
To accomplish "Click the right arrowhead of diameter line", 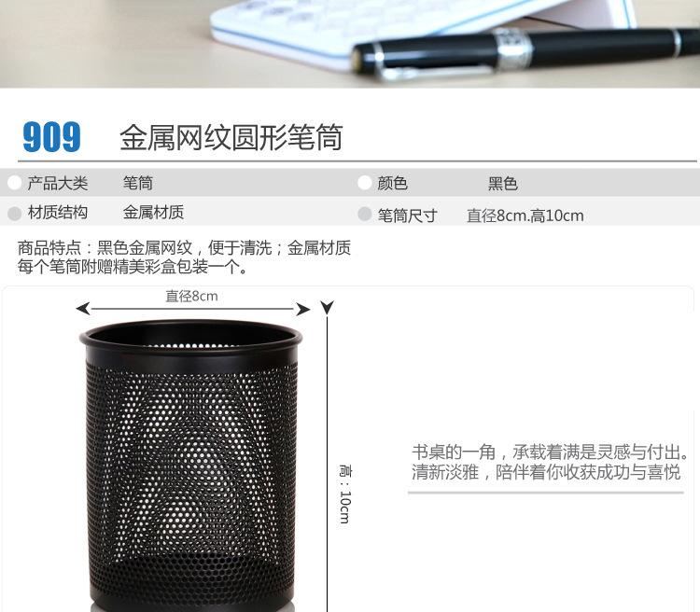I will tap(302, 309).
